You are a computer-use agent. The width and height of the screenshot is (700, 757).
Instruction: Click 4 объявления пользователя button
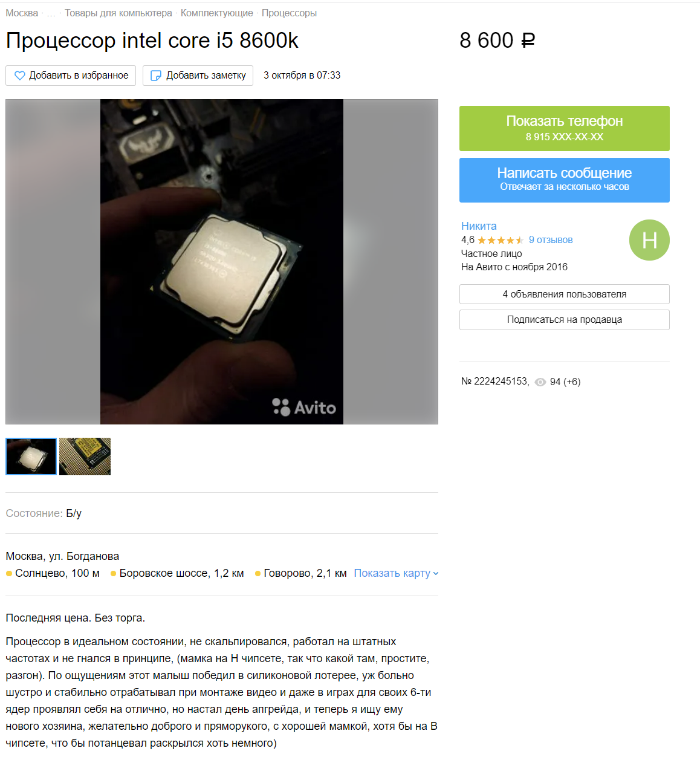pos(565,294)
